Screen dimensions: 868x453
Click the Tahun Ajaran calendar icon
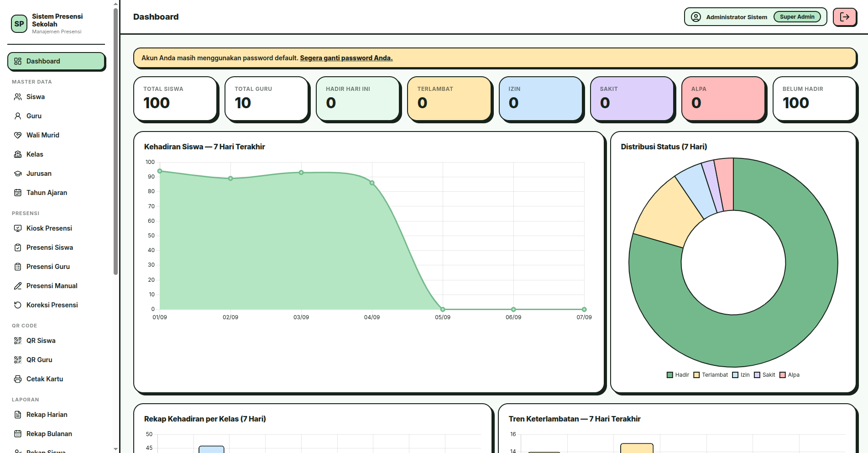coord(18,193)
